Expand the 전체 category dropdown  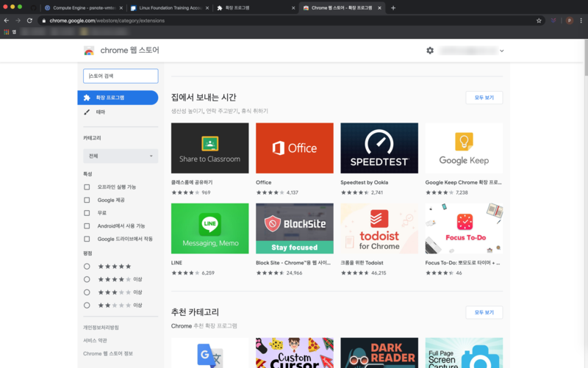click(121, 156)
